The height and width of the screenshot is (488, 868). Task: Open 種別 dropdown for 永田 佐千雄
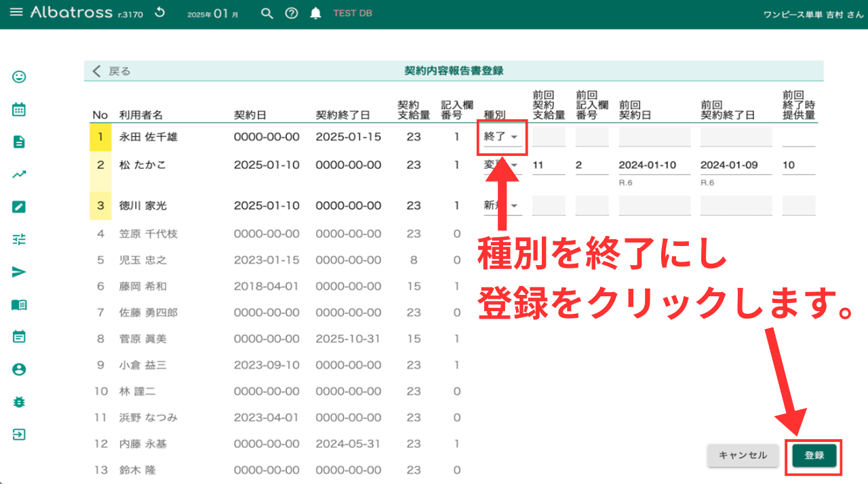tap(502, 137)
